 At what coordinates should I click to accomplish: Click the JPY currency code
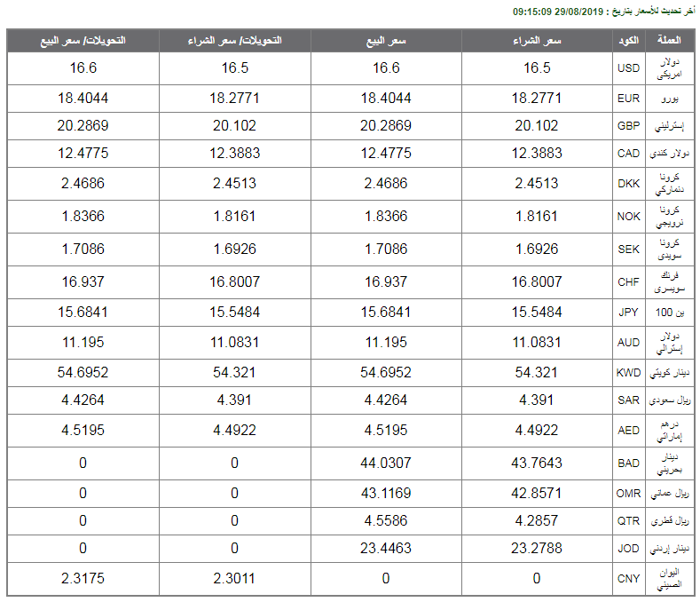pyautogui.click(x=628, y=312)
